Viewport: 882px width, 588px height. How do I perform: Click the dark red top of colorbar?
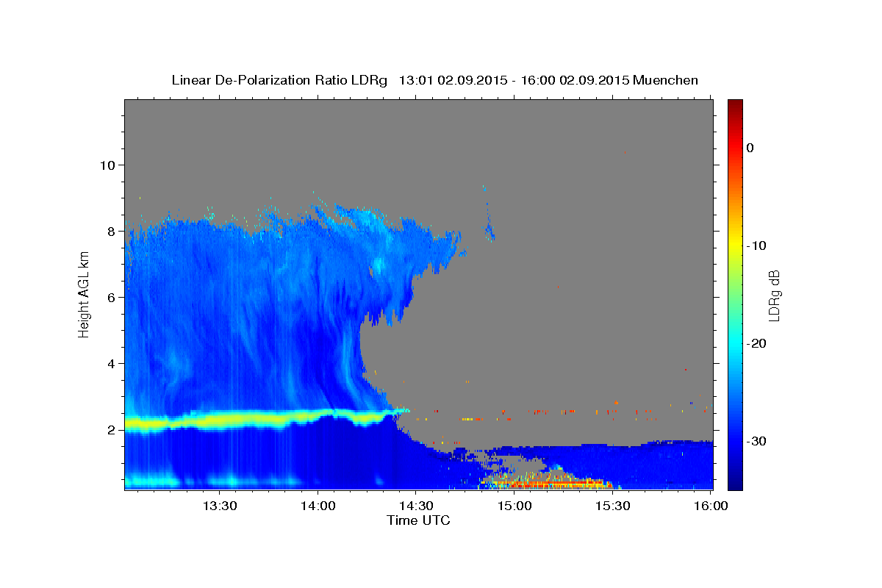point(735,104)
